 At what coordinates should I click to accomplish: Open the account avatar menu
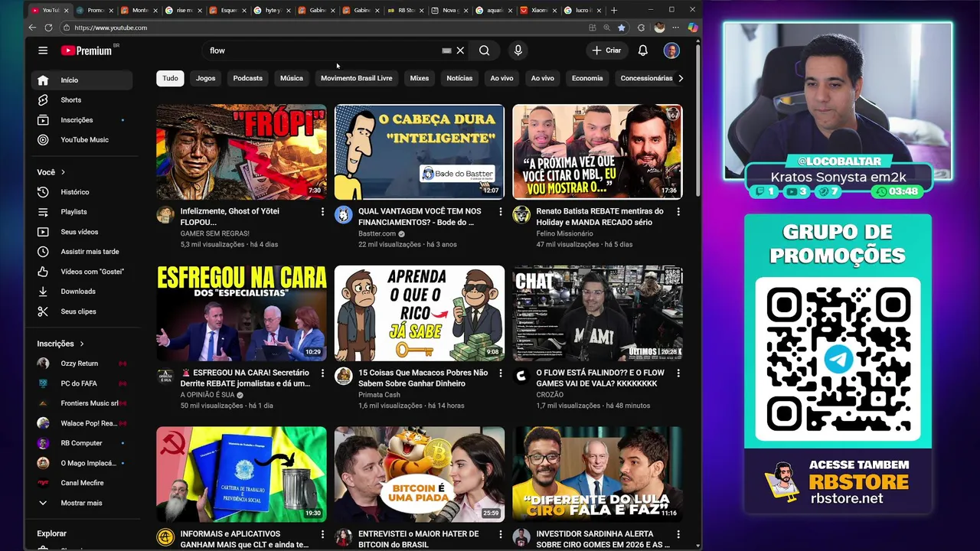(x=671, y=51)
